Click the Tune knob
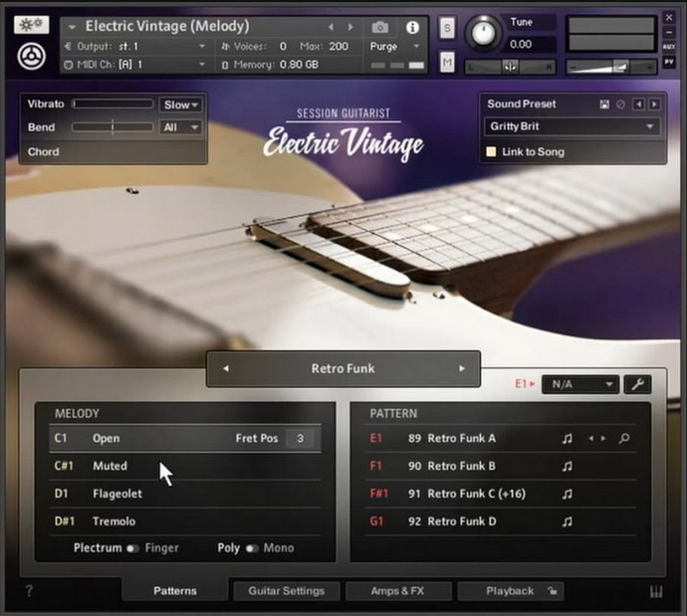Image resolution: width=687 pixels, height=616 pixels. pyautogui.click(x=483, y=33)
